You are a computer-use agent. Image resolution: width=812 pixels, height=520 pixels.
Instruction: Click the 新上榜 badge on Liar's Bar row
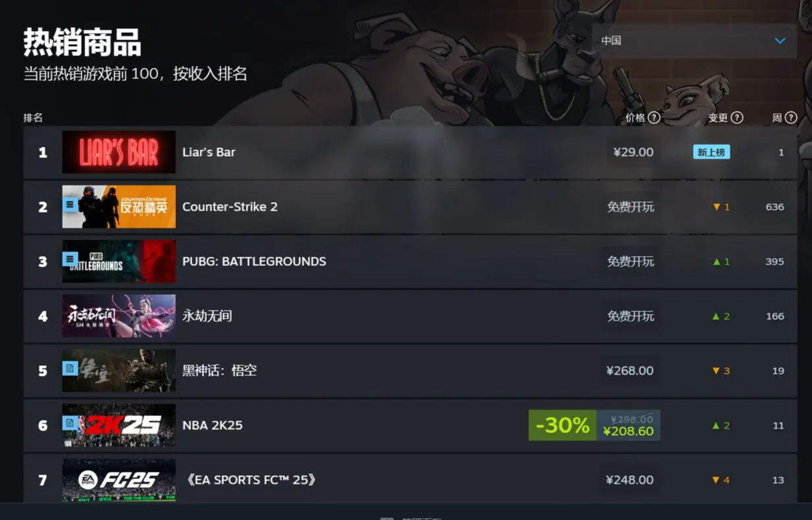711,152
